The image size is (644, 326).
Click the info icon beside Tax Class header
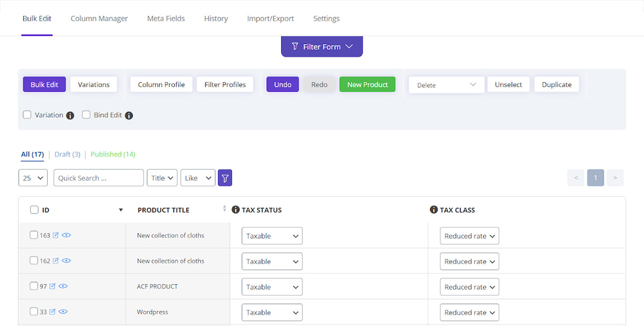click(434, 210)
